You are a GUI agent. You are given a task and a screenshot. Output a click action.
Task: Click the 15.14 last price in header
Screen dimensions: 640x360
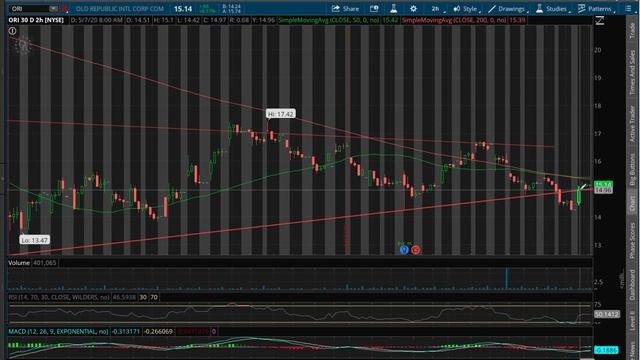(183, 9)
